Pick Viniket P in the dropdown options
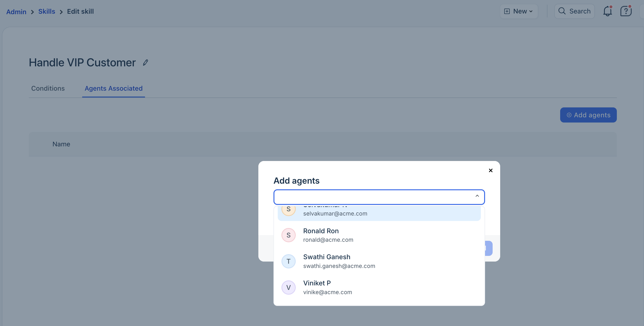This screenshot has width=644, height=326. 317,283
